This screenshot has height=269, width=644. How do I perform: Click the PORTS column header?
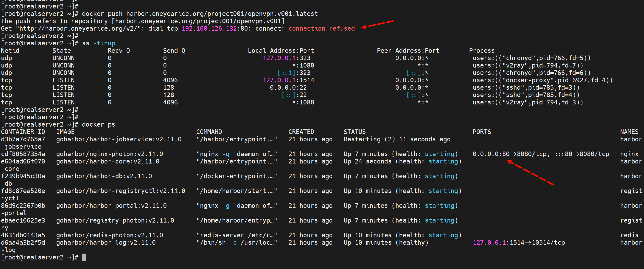[482, 132]
